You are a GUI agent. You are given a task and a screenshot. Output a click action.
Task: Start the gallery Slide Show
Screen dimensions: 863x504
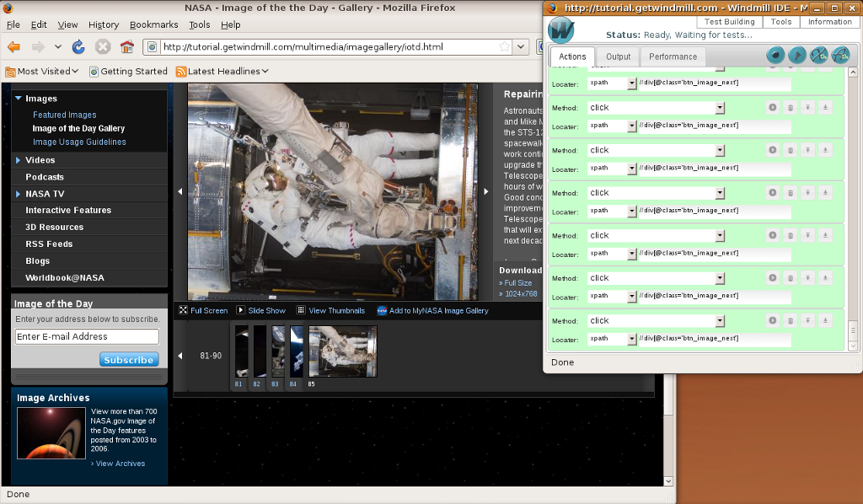(x=240, y=310)
